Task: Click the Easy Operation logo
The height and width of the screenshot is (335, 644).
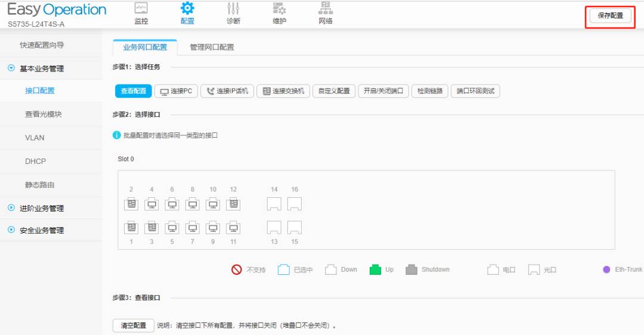Action: [x=57, y=9]
